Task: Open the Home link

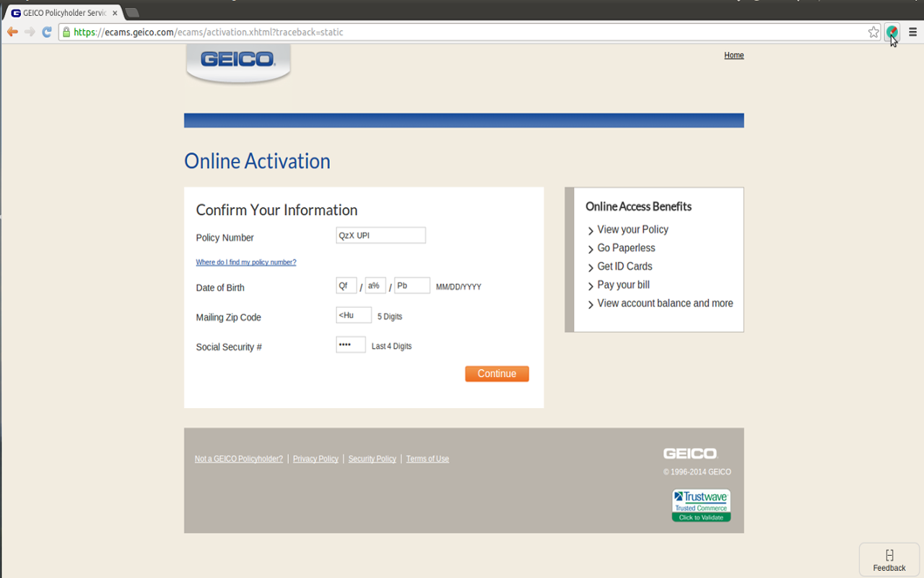Action: click(x=733, y=55)
